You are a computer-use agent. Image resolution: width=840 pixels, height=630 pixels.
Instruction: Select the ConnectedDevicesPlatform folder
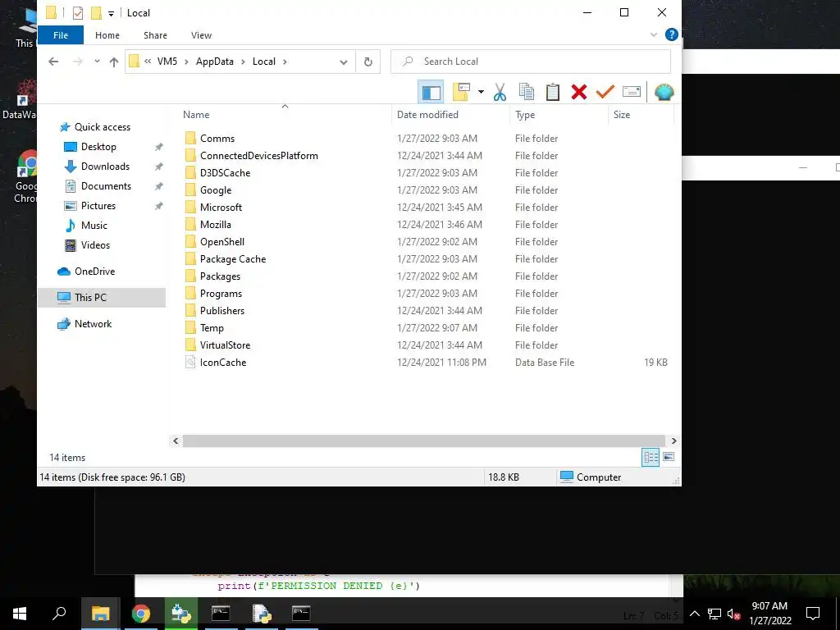tap(258, 156)
